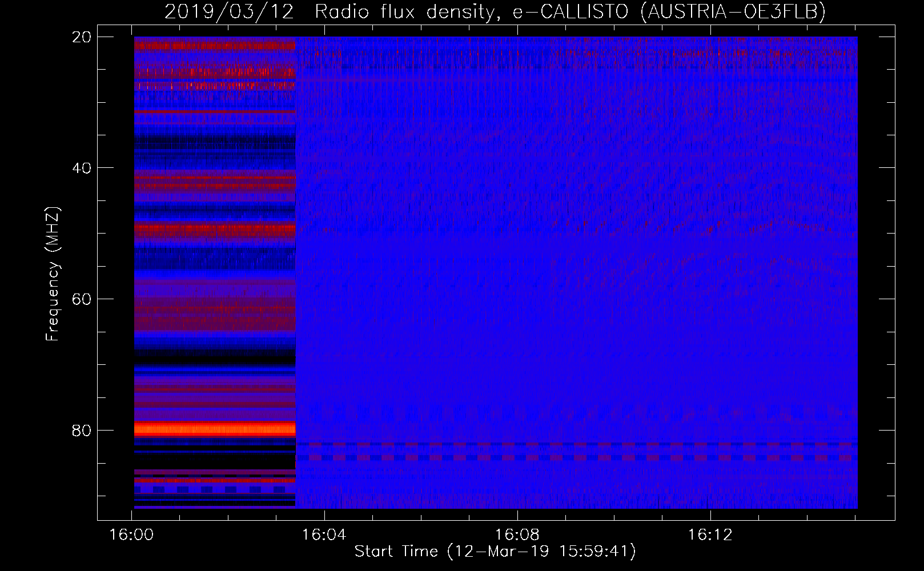Click the plot title text at top

(495, 11)
